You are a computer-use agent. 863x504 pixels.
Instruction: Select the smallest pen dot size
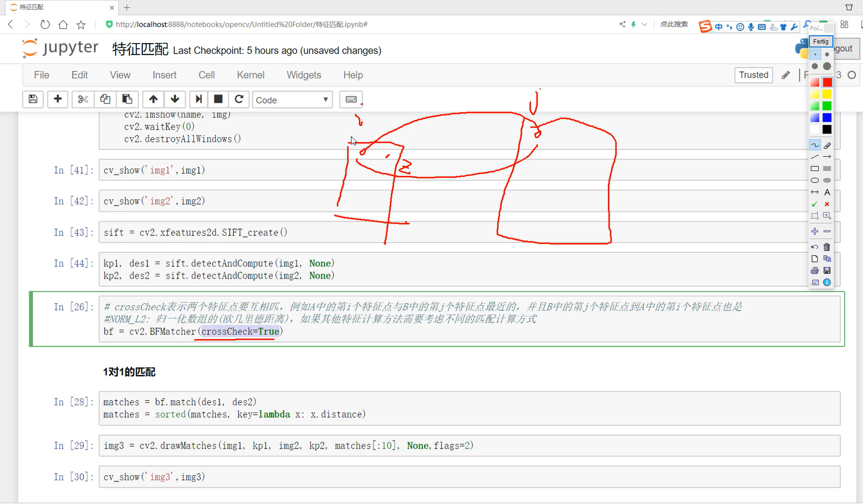[x=815, y=54]
